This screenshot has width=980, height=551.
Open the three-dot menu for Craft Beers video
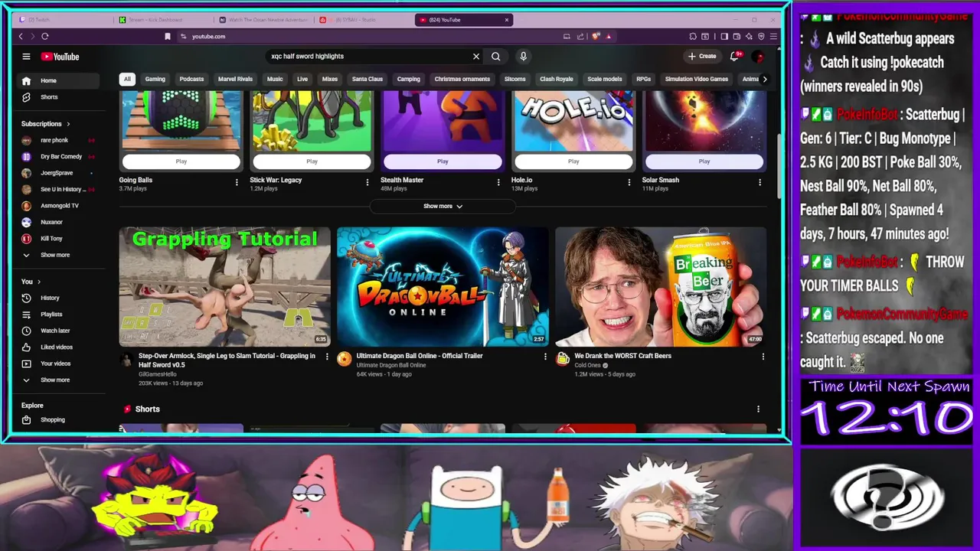coord(763,357)
